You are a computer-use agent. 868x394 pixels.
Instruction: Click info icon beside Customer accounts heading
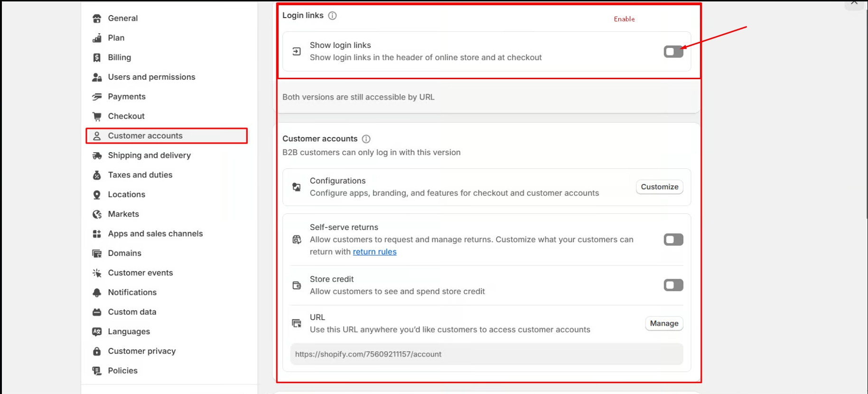point(366,139)
